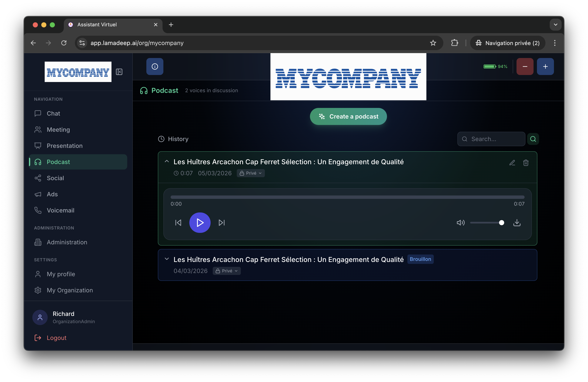
Task: Go to the Voicemail section
Action: click(x=61, y=210)
